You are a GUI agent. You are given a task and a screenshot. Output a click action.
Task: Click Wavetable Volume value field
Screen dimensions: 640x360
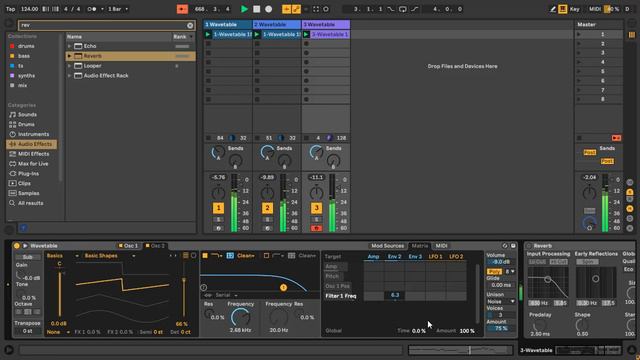click(500, 262)
